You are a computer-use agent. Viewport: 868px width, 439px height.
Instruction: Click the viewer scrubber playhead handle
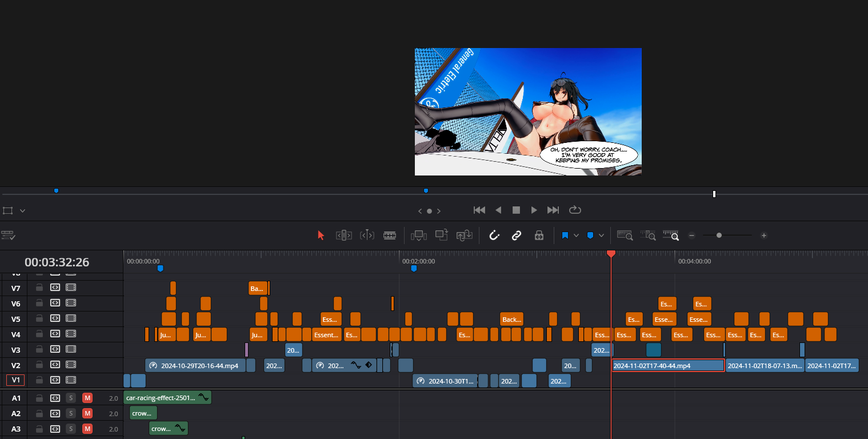(714, 194)
